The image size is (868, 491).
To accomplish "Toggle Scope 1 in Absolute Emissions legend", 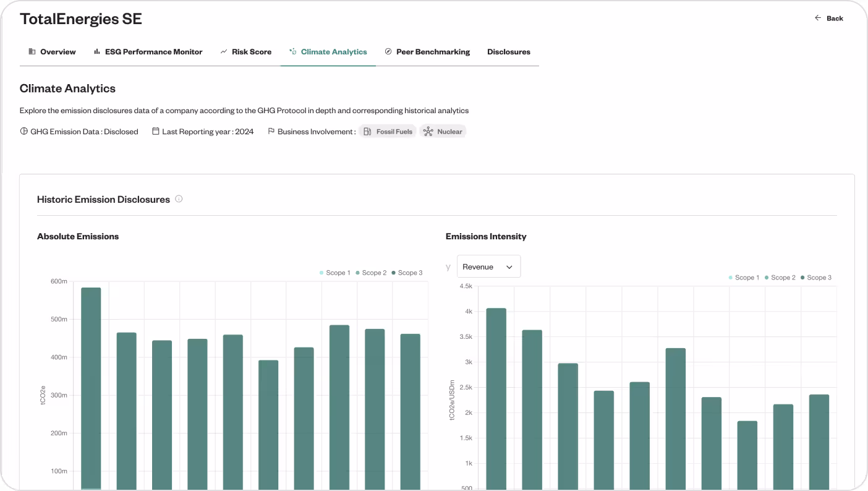I will pyautogui.click(x=334, y=273).
